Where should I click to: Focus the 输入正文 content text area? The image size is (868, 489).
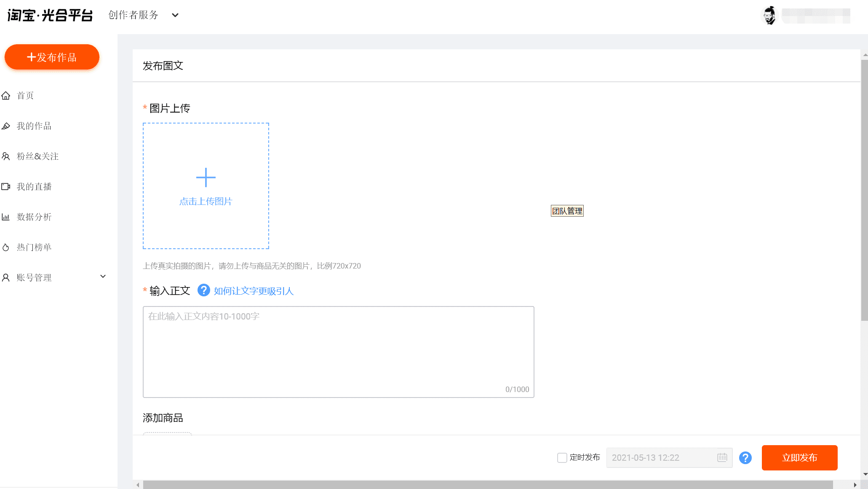pos(339,352)
